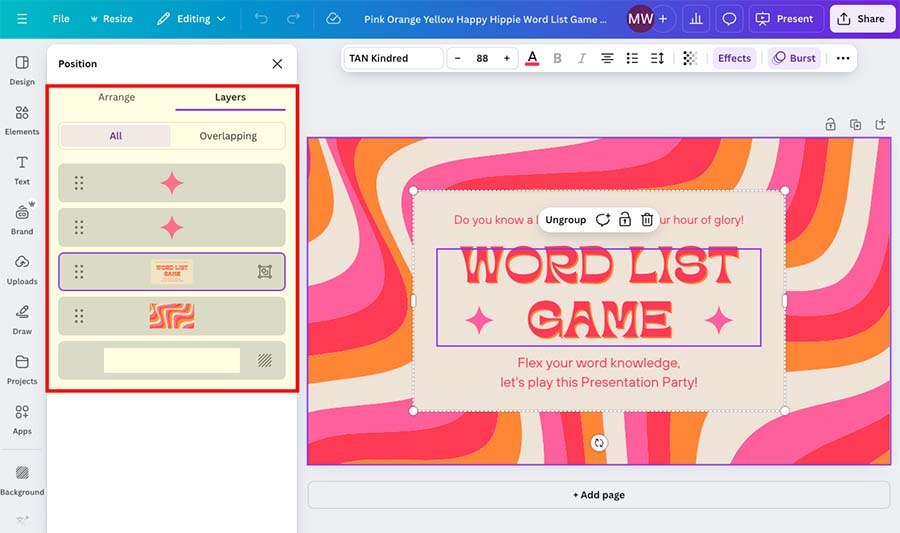Click the Effects button

point(734,59)
